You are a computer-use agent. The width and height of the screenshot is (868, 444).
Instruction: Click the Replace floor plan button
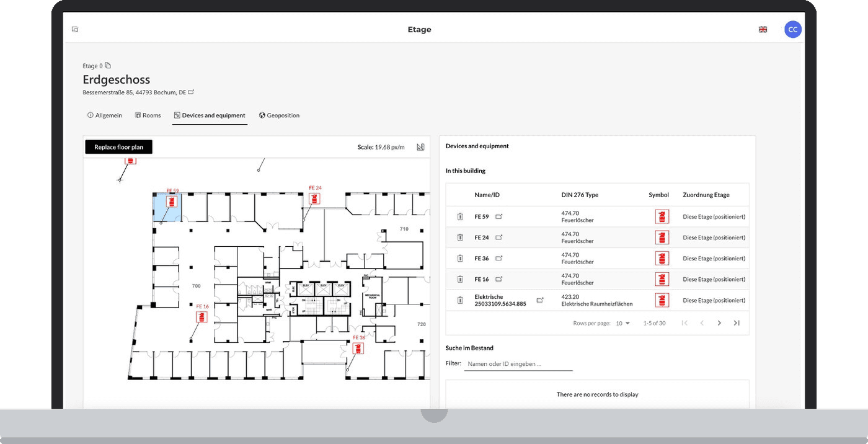pyautogui.click(x=118, y=147)
